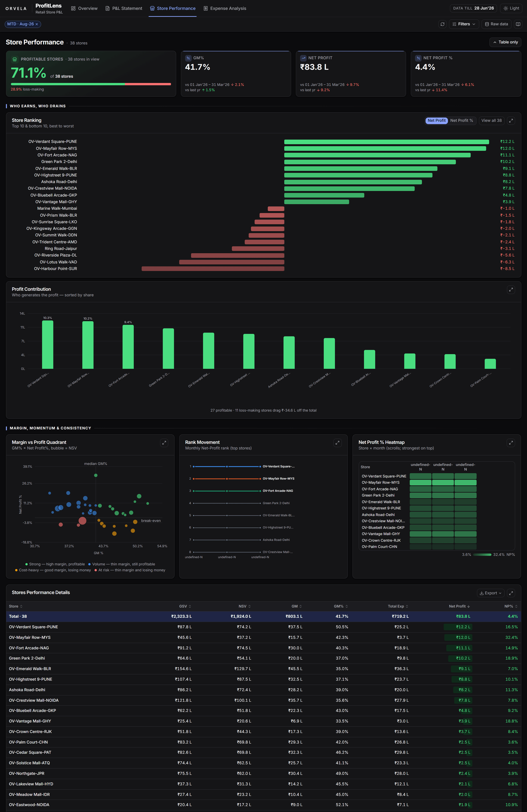
Task: Sort the table by the NP% column
Action: click(516, 606)
